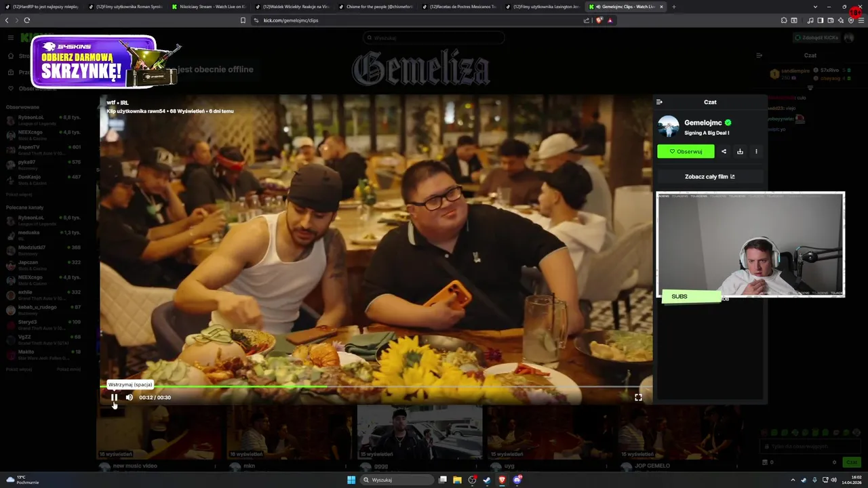868x488 pixels.
Task: Switch to Recetas de Postres Mexicanos tab
Action: coord(459,7)
